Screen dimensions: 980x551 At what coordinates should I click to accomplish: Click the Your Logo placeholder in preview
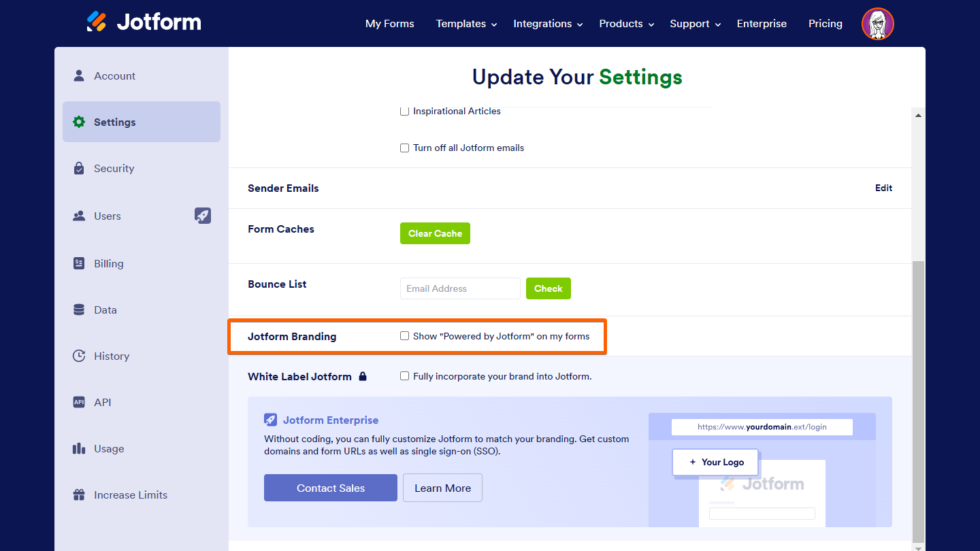pos(716,462)
